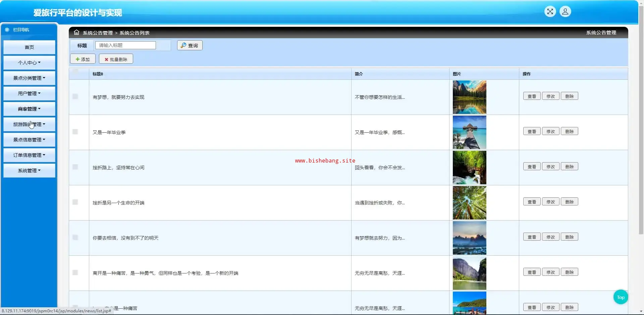644x315 pixels.
Task: Go to 首页 in the sidebar
Action: tap(29, 47)
